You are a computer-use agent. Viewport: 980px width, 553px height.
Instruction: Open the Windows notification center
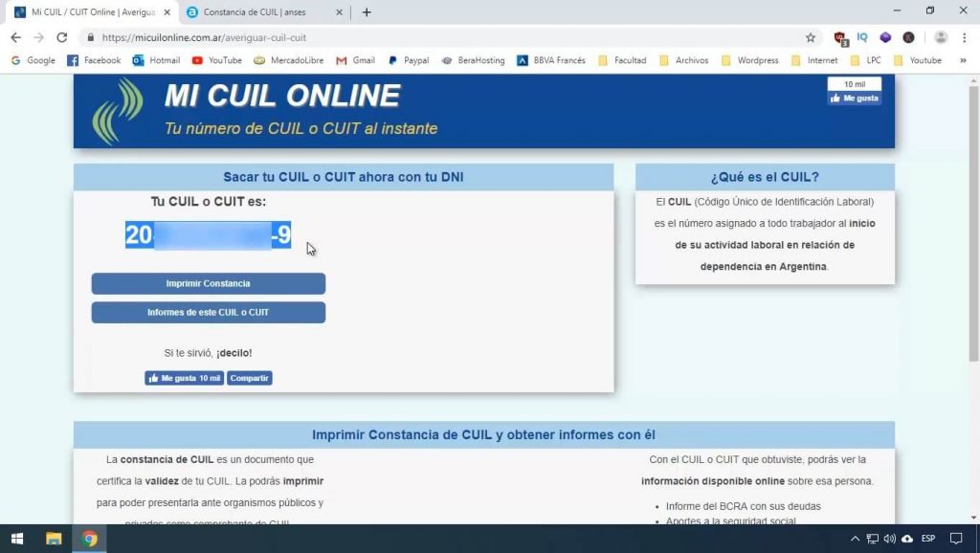click(x=957, y=538)
